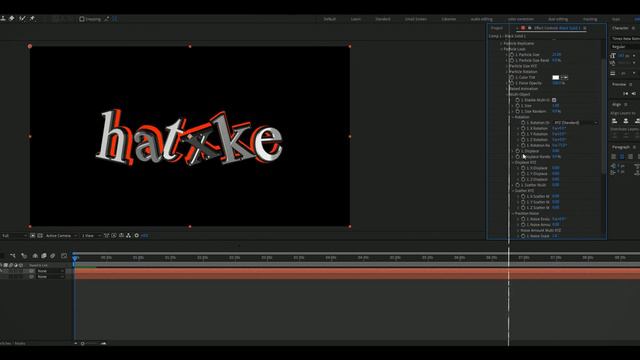Open the Active Camera view dropdown
The height and width of the screenshot is (360, 640).
61,236
